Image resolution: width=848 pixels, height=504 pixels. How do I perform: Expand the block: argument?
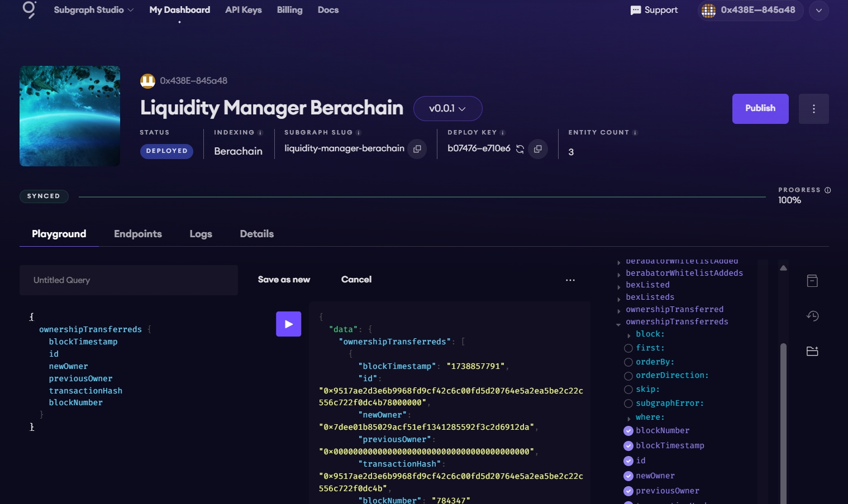coord(629,336)
